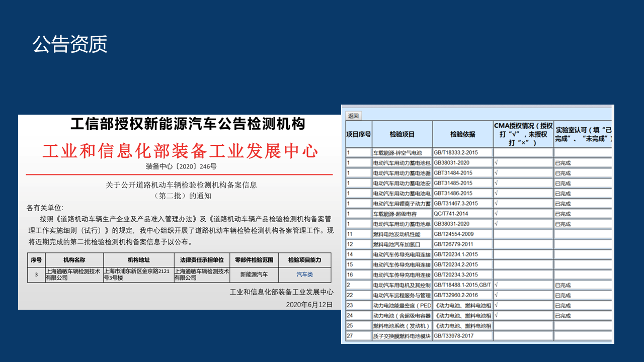644x362 pixels.
Task: Click the CMA授权情况 column header
Action: [523, 134]
